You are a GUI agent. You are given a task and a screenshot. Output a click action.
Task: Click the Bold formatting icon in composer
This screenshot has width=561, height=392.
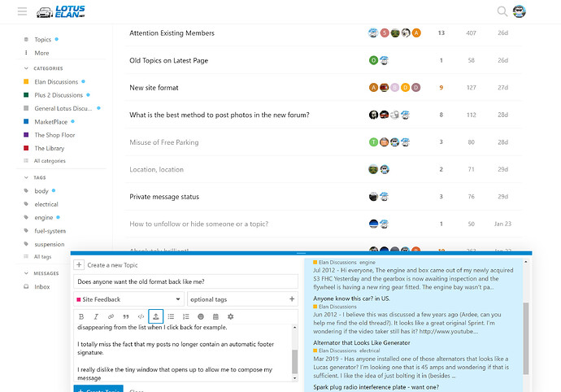tap(81, 316)
